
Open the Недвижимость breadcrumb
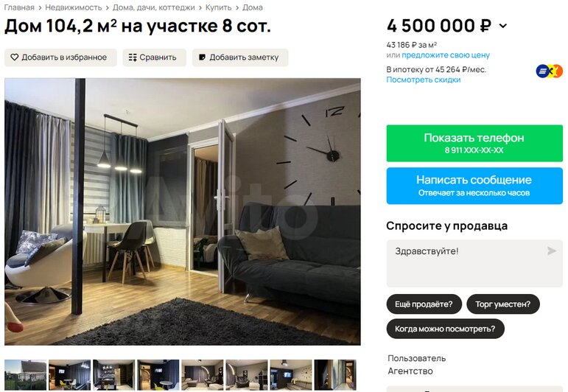(74, 7)
